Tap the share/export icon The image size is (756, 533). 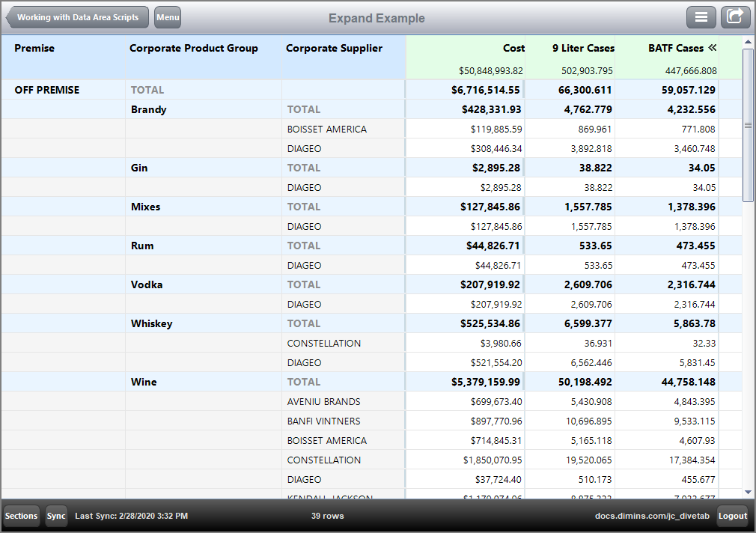[x=735, y=16]
